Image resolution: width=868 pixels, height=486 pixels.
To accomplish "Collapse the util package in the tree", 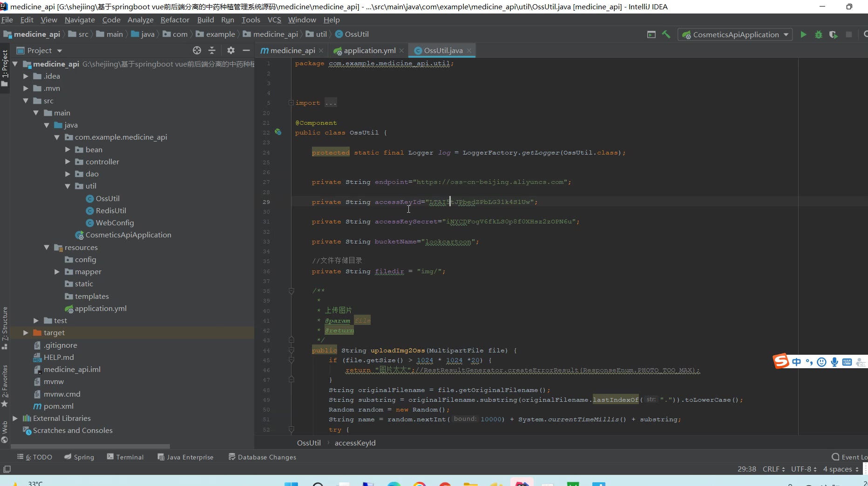I will pos(68,186).
